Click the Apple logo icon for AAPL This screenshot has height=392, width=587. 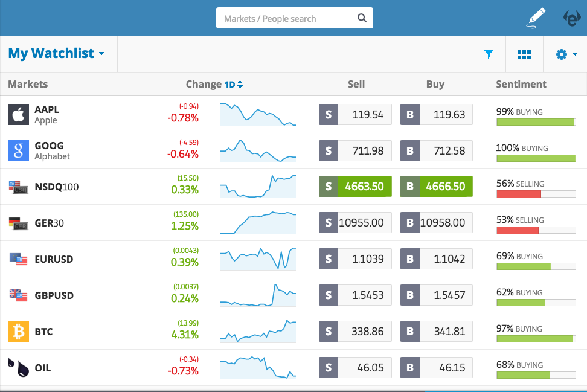click(x=18, y=114)
